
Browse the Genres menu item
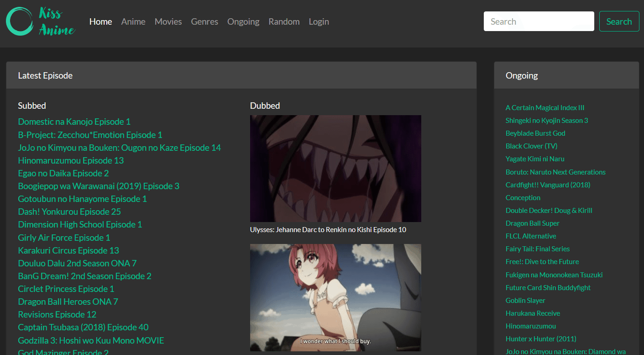click(x=204, y=21)
